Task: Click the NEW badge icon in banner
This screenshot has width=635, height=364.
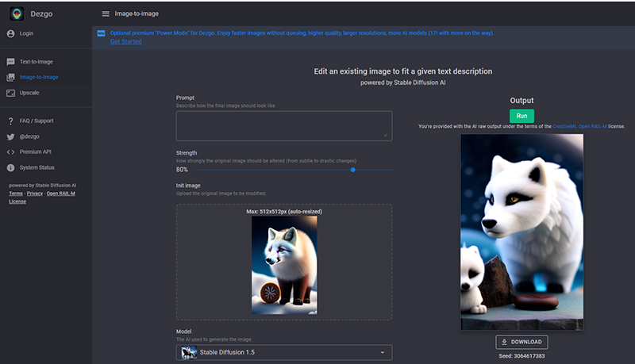Action: click(x=102, y=33)
